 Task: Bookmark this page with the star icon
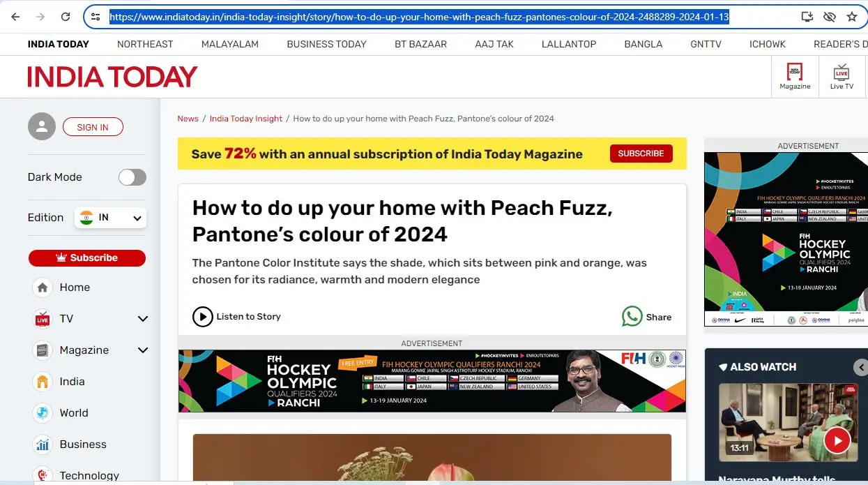point(851,17)
